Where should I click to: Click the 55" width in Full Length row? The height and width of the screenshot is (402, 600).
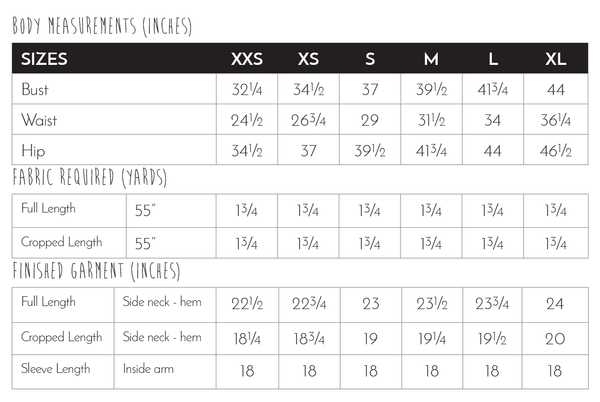click(145, 210)
